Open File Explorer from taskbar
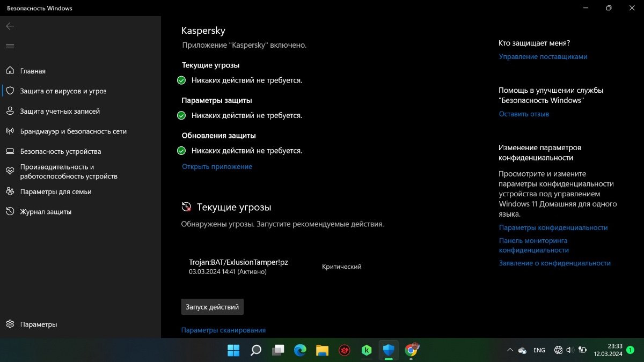 point(322,350)
